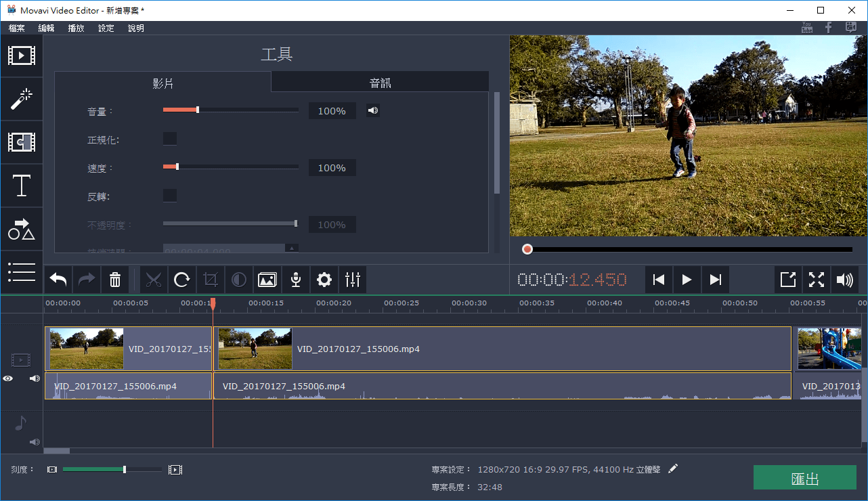This screenshot has height=501, width=868.
Task: Switch to the 音訊 tab
Action: point(379,81)
